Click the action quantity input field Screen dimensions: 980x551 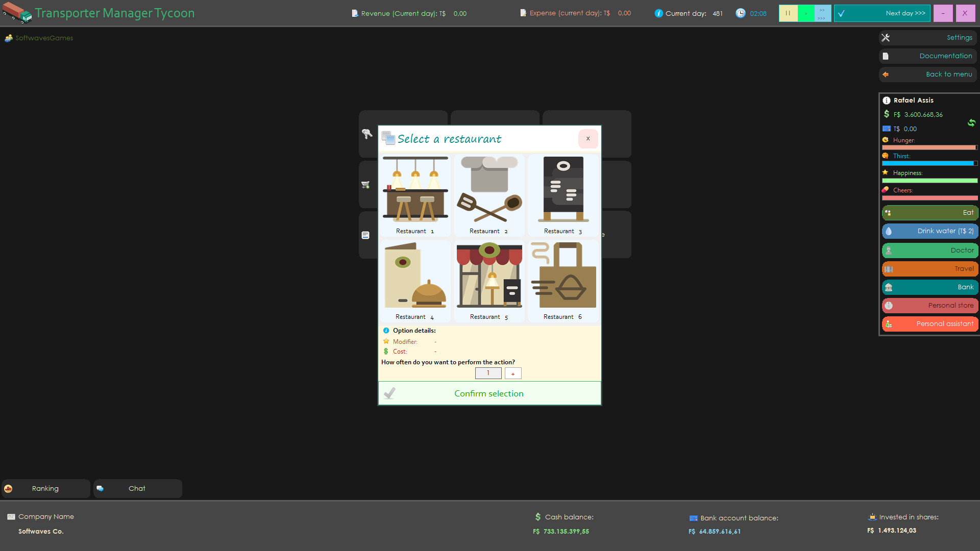tap(488, 373)
